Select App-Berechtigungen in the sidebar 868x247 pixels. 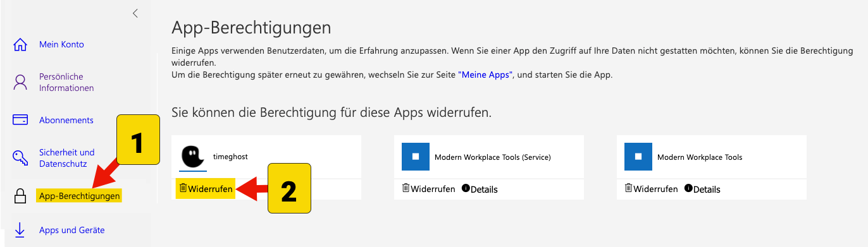point(79,196)
